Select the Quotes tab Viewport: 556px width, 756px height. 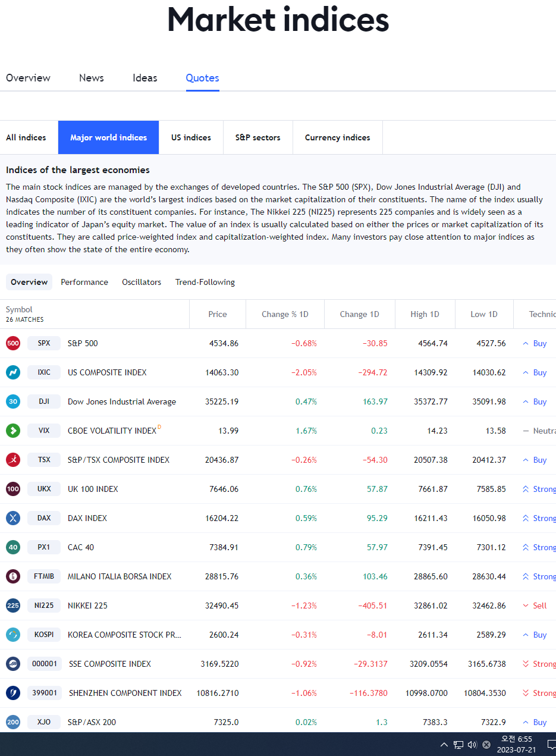pyautogui.click(x=202, y=78)
